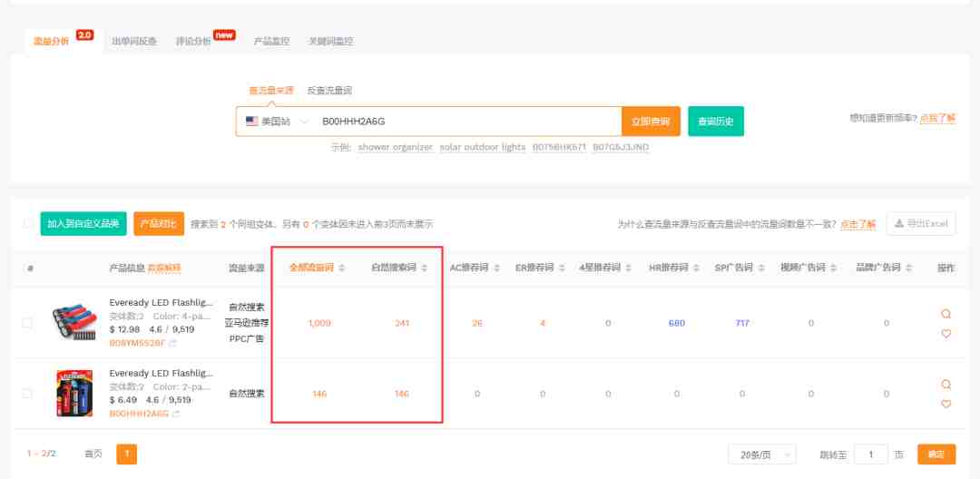Toggle select-all checkbox beside 加入到自定义品类
Screen dimensions: 980x479
(x=27, y=223)
